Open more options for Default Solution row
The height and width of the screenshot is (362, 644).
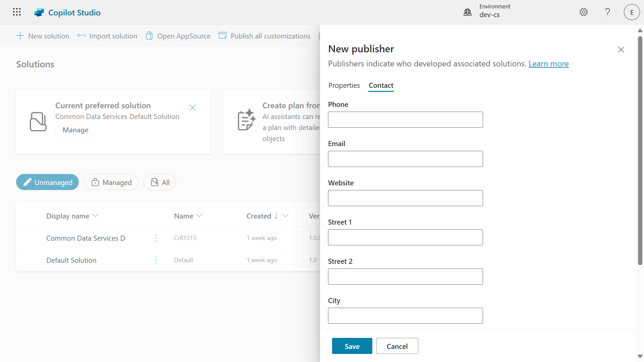coord(156,260)
